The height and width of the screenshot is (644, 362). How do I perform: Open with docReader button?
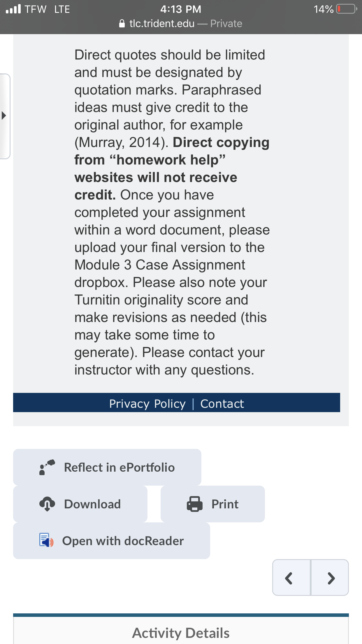[x=112, y=541]
